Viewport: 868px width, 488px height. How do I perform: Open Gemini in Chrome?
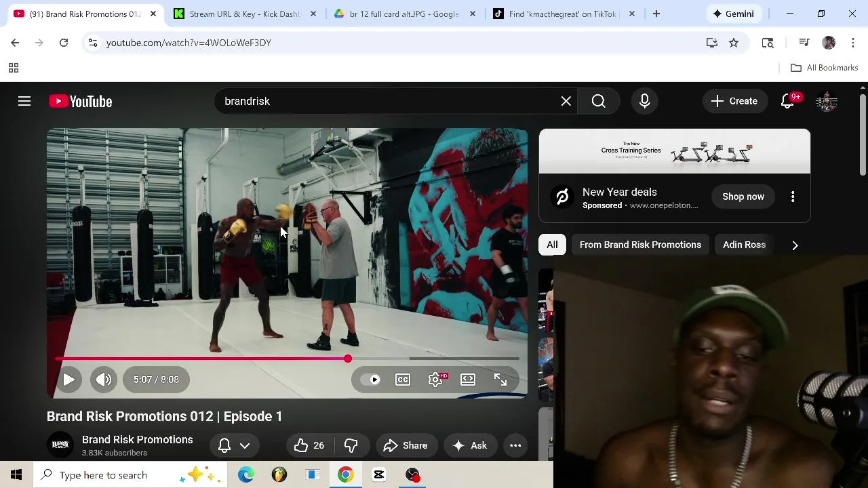733,14
